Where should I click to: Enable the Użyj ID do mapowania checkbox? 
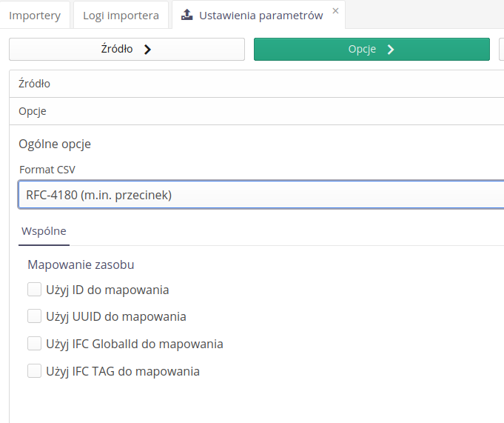click(34, 290)
